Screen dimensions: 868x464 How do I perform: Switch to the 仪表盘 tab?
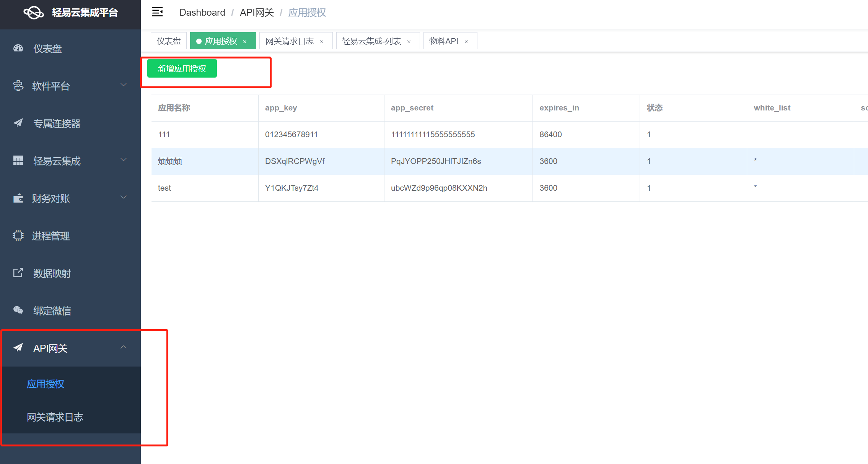click(169, 41)
